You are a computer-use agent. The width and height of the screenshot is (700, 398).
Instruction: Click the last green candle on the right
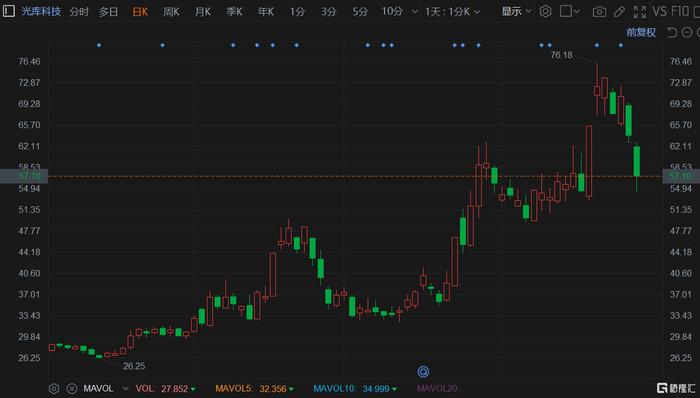[637, 161]
